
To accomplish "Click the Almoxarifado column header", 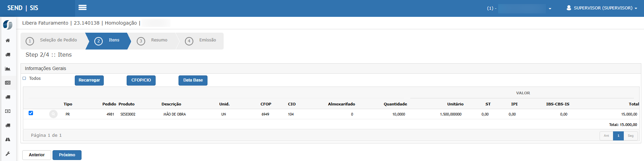I will pos(342,104).
